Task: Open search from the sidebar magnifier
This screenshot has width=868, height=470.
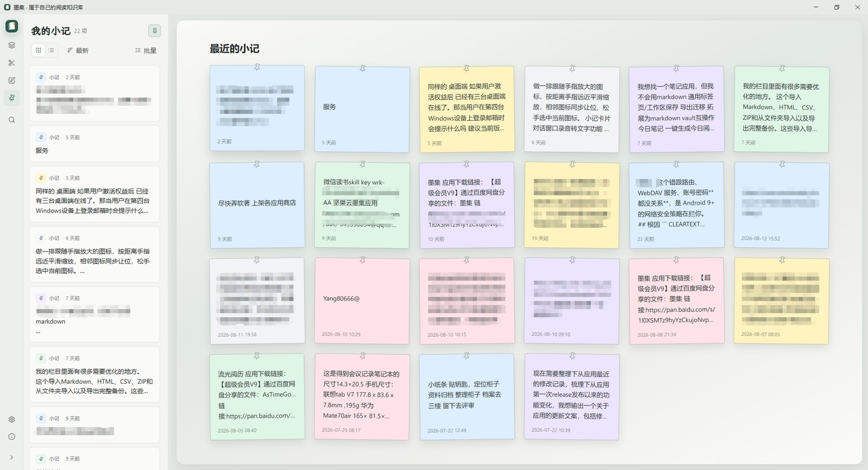Action: [11, 120]
